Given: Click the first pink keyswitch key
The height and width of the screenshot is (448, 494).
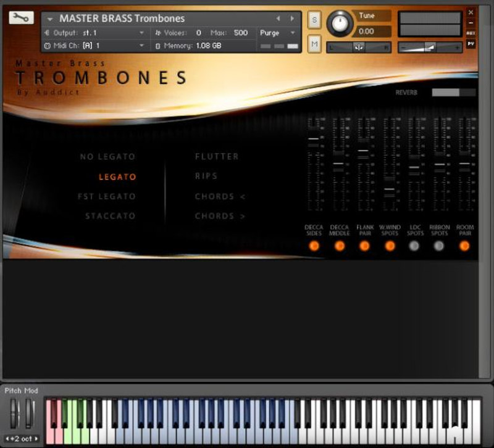Looking at the screenshot, I should pos(49,436).
